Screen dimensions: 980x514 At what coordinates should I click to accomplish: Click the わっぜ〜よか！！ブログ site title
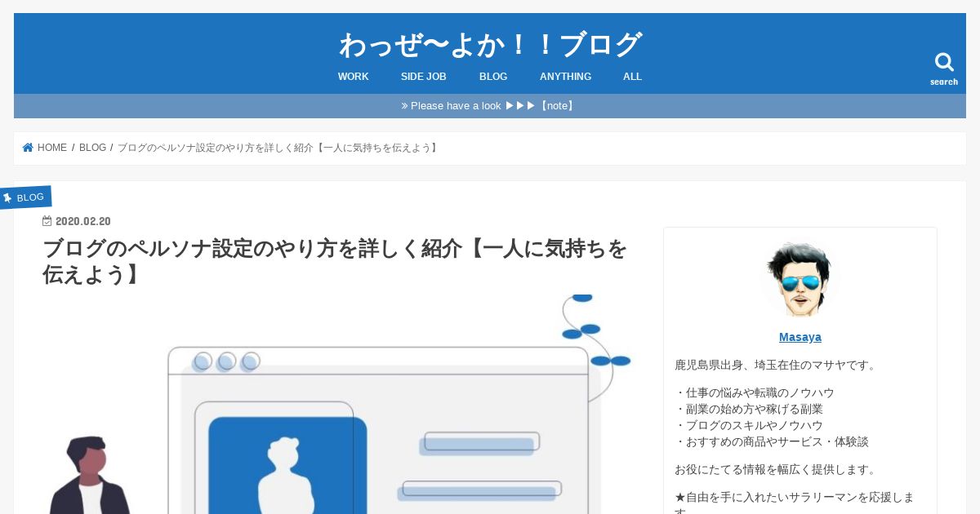point(490,44)
